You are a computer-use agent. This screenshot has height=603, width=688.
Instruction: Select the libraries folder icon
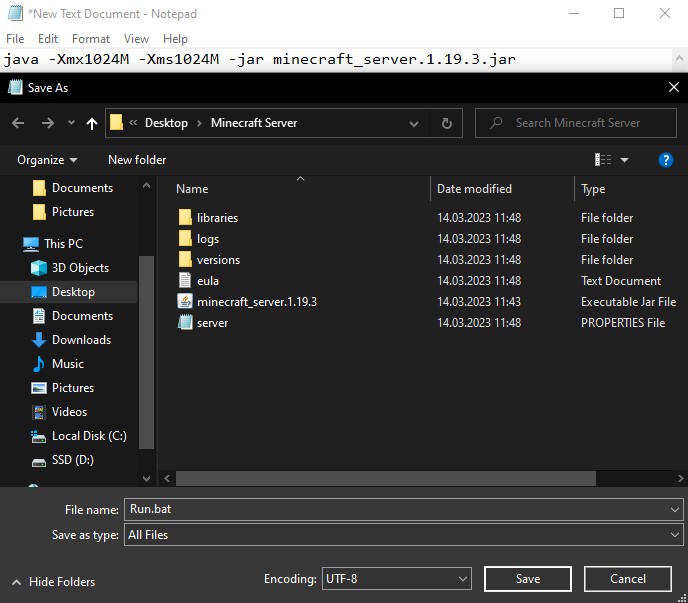[185, 218]
